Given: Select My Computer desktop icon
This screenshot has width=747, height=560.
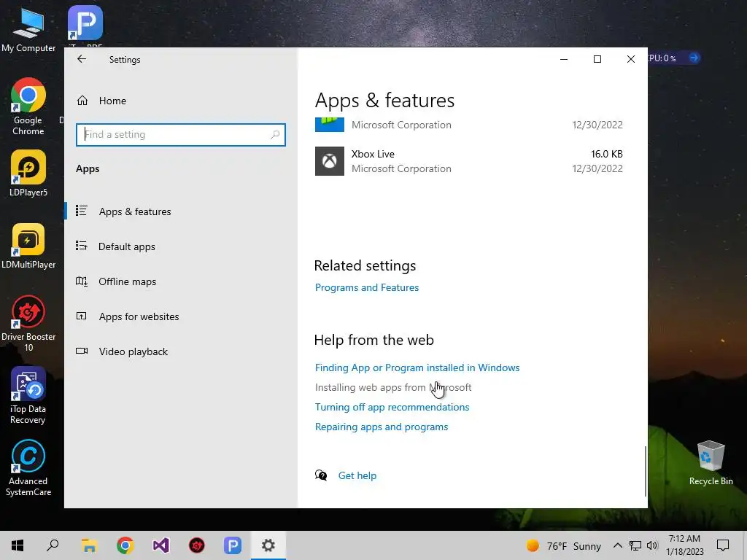Looking at the screenshot, I should [x=28, y=30].
